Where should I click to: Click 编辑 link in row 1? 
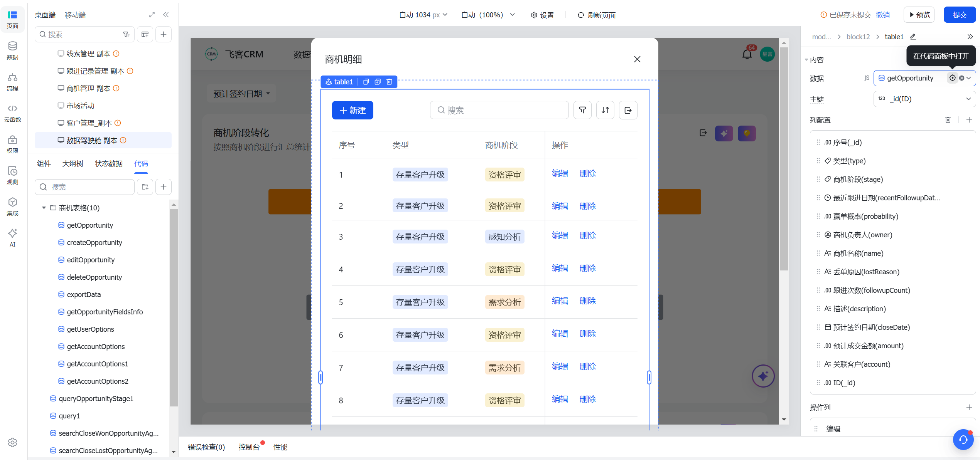[560, 173]
